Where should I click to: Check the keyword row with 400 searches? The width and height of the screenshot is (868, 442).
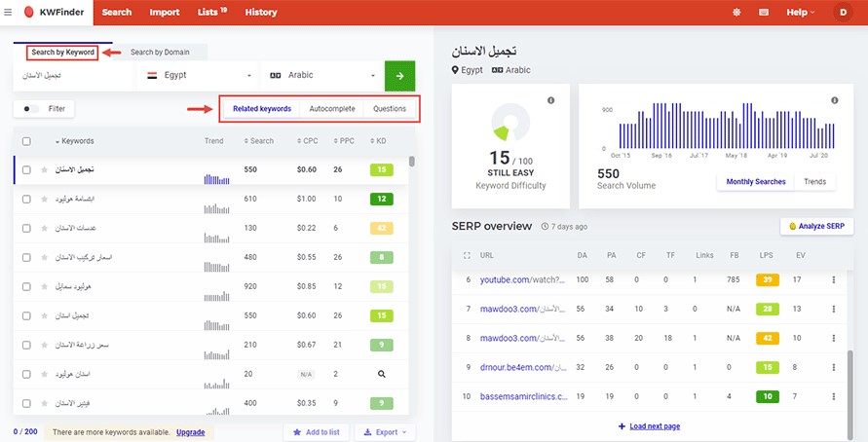coord(26,403)
